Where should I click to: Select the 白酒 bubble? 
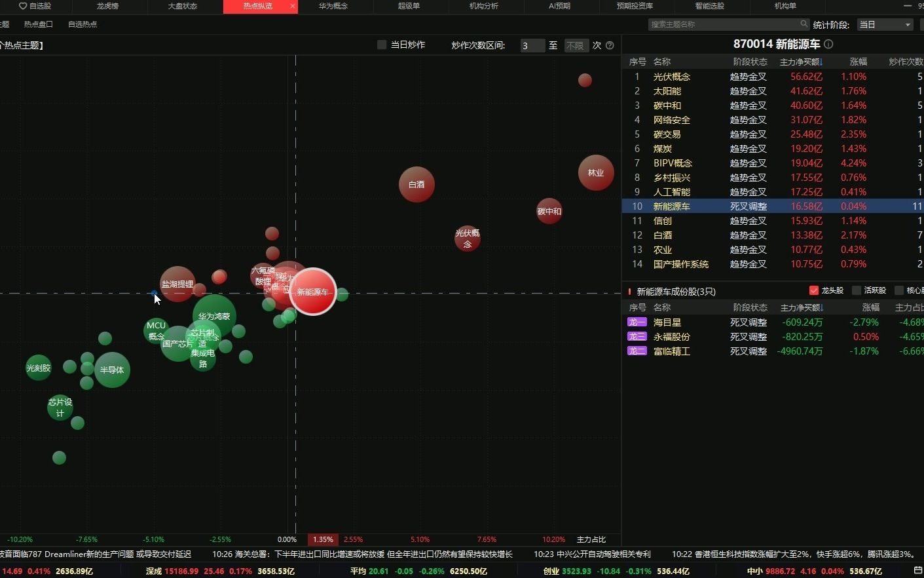(x=416, y=184)
